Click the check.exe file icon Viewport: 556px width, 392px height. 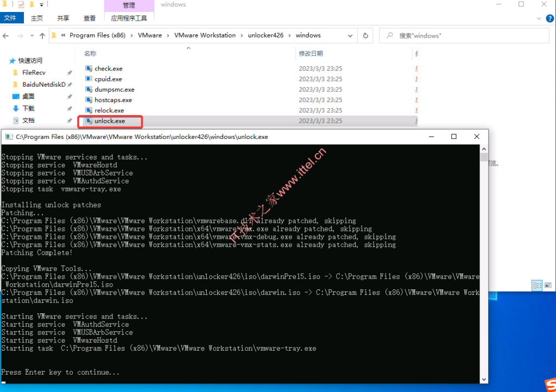click(x=89, y=68)
